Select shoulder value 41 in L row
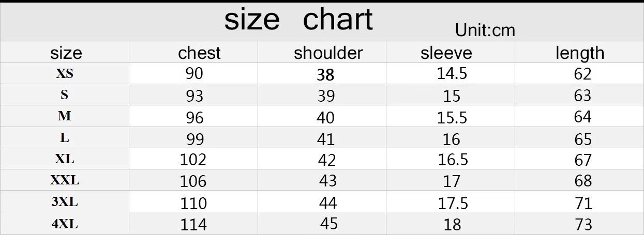The height and width of the screenshot is (235, 644). (x=326, y=139)
